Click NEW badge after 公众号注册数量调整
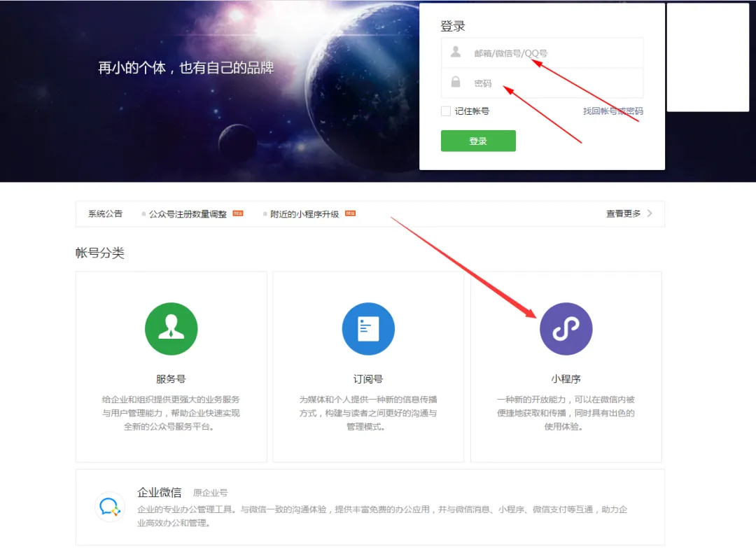The height and width of the screenshot is (548, 756). [x=238, y=213]
